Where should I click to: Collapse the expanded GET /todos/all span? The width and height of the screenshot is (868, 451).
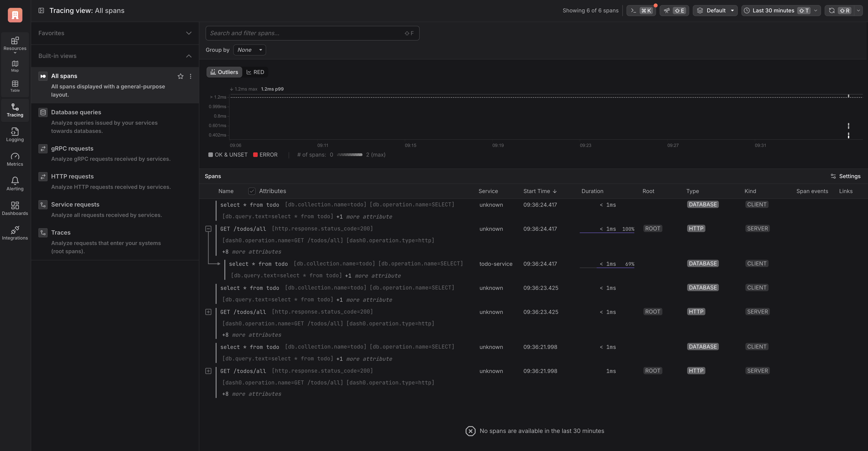pyautogui.click(x=208, y=229)
